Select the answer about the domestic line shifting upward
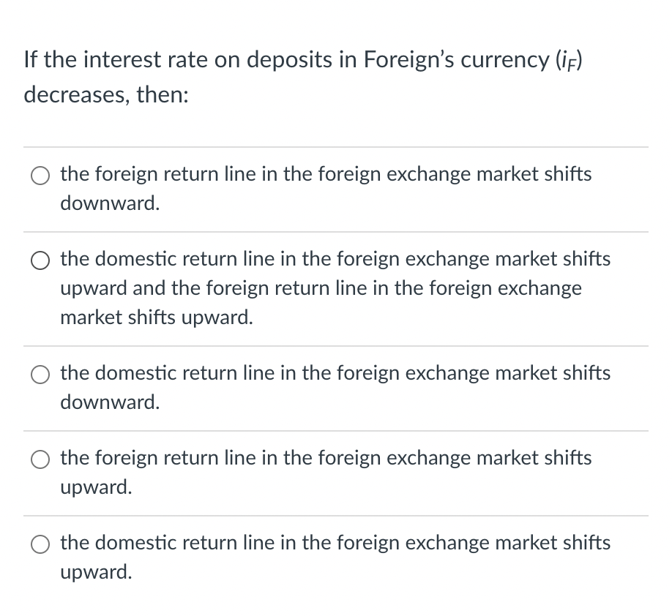 click(x=335, y=543)
